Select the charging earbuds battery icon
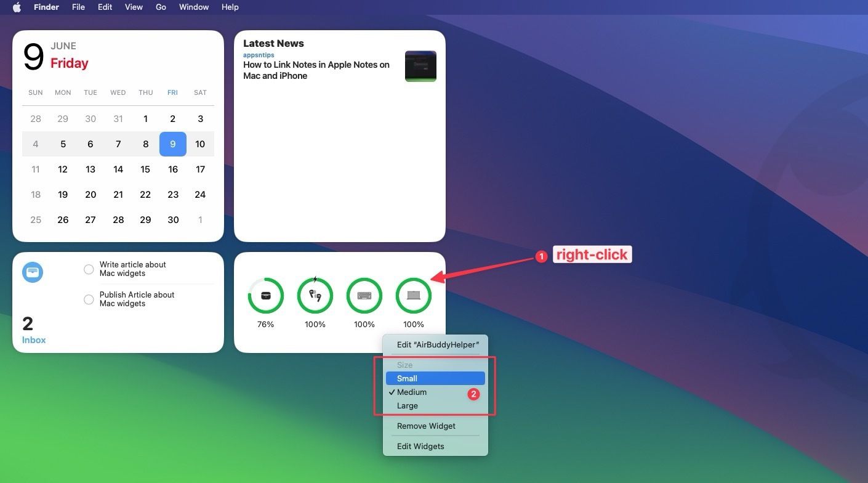The image size is (868, 483). point(315,295)
